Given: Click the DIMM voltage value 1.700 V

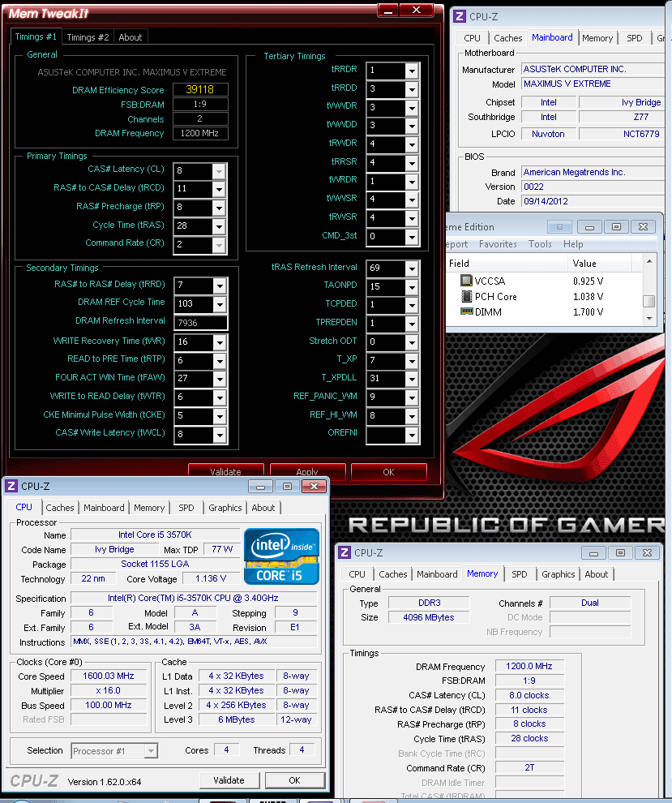Looking at the screenshot, I should (588, 312).
